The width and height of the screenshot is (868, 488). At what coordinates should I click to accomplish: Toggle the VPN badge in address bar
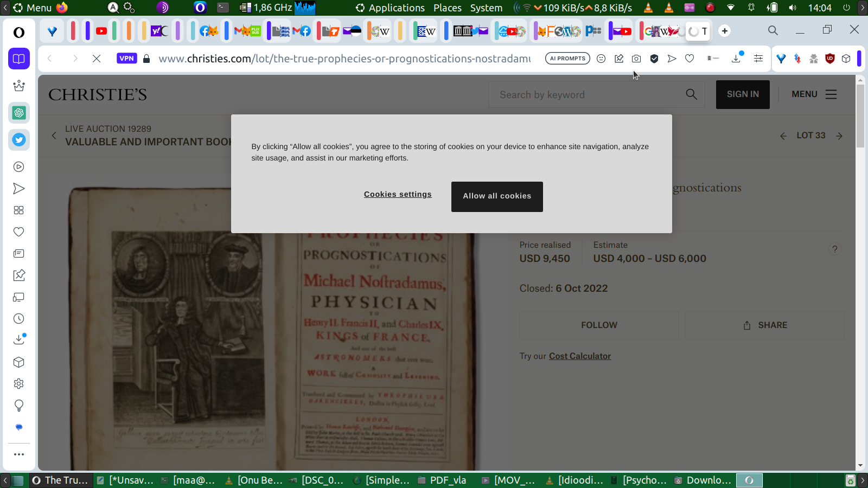click(x=126, y=59)
